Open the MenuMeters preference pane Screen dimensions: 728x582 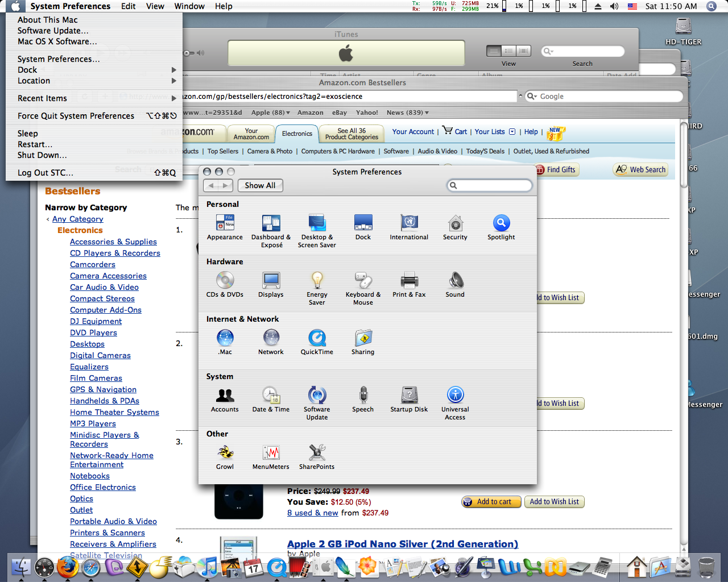click(x=271, y=457)
